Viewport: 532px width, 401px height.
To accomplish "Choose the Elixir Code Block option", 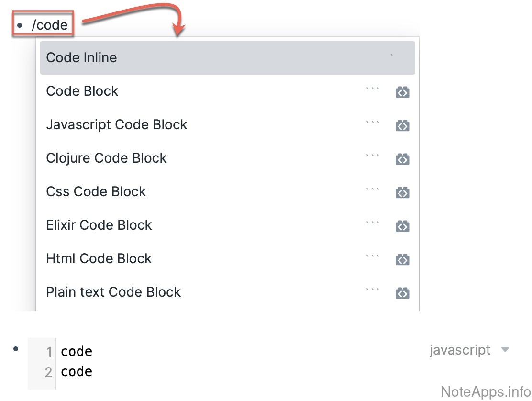I will click(99, 225).
